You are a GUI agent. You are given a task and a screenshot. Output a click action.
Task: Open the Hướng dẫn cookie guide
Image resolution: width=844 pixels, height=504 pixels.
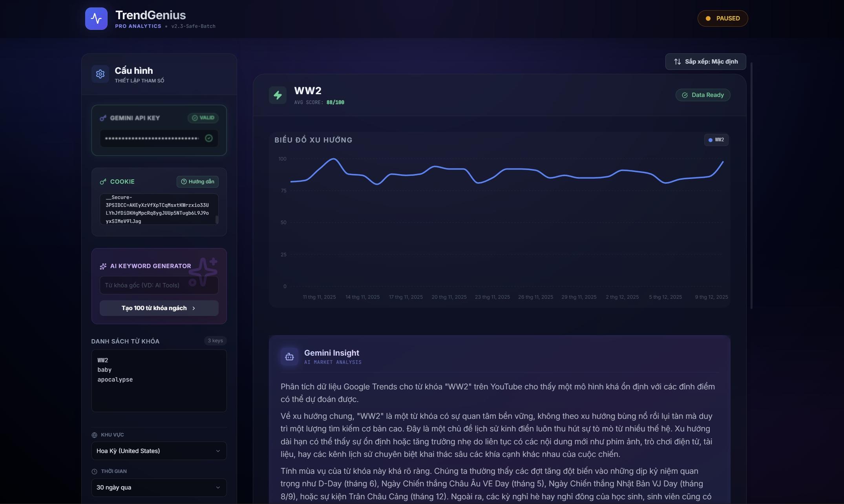coord(197,182)
